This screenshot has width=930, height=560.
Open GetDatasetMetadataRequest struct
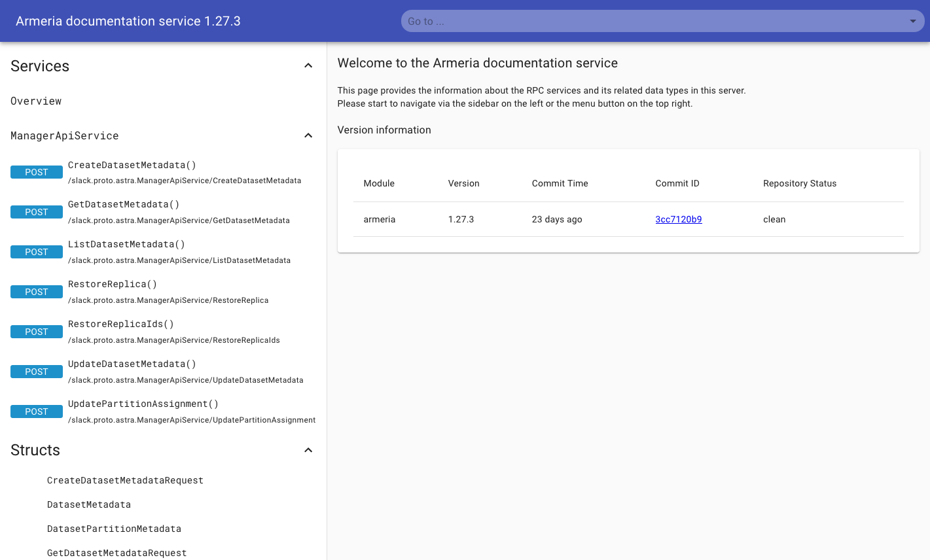(116, 553)
